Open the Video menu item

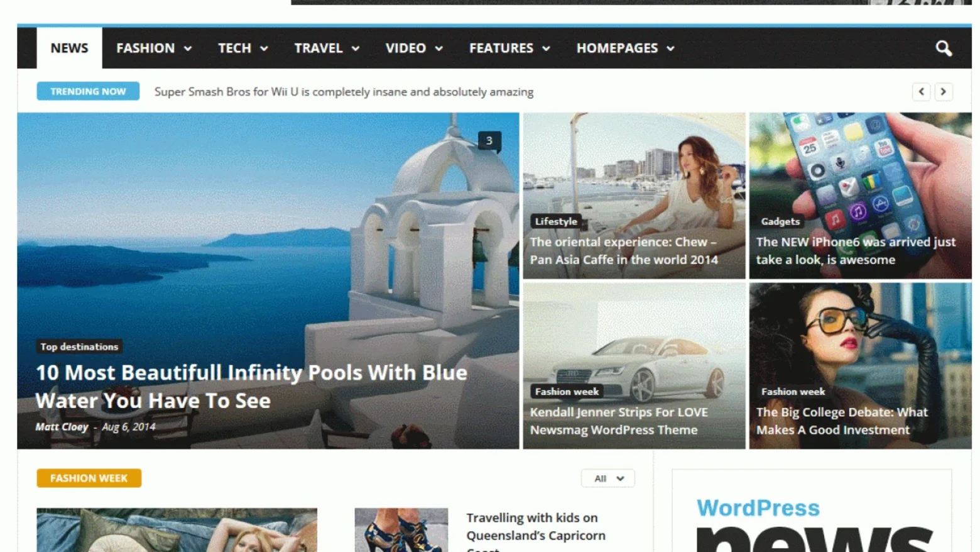click(406, 48)
